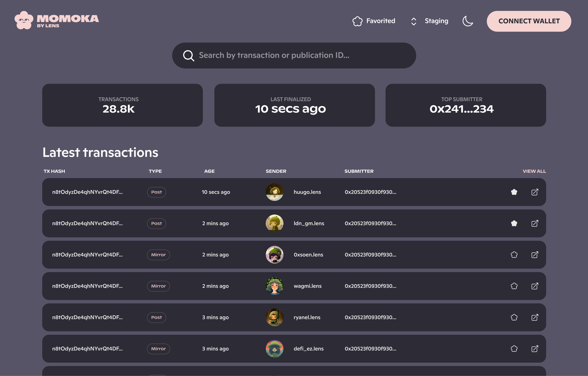Expand the Staging environment dropdown
588x376 pixels.
(436, 21)
